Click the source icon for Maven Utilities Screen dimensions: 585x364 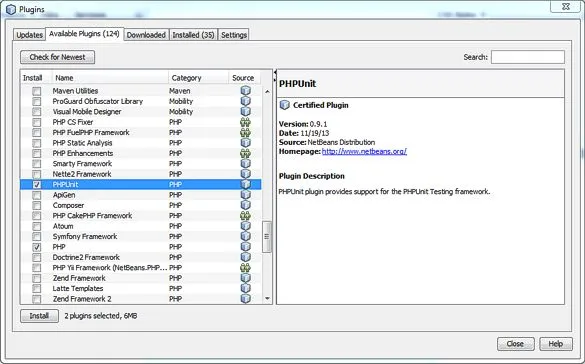[245, 91]
